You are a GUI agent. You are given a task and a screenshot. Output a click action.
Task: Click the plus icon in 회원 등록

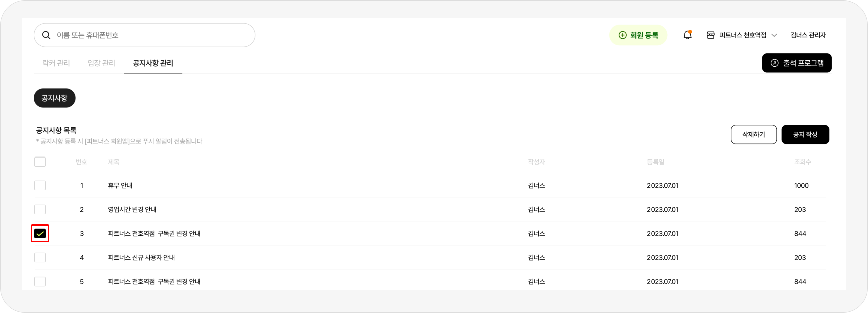point(623,35)
